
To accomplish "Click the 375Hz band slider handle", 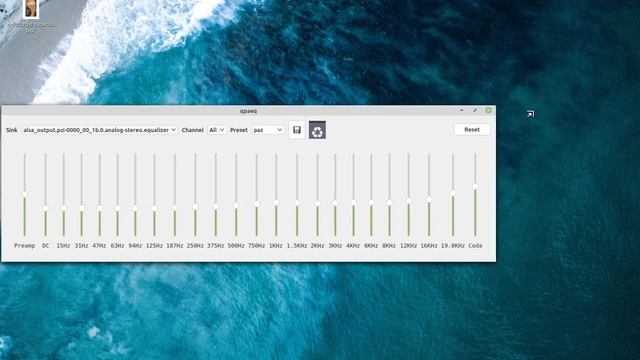I will click(216, 207).
